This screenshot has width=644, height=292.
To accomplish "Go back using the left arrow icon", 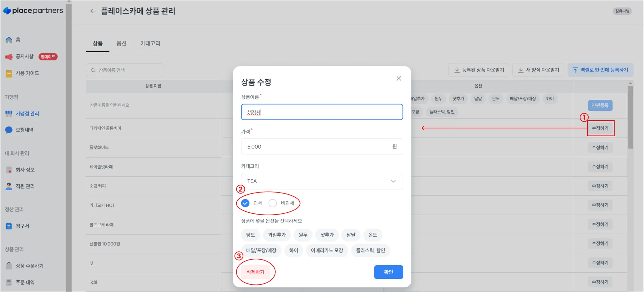I will click(92, 11).
